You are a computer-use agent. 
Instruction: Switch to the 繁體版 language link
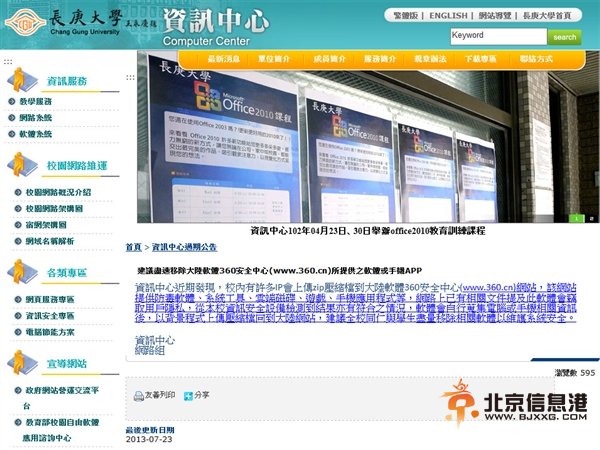pos(406,16)
